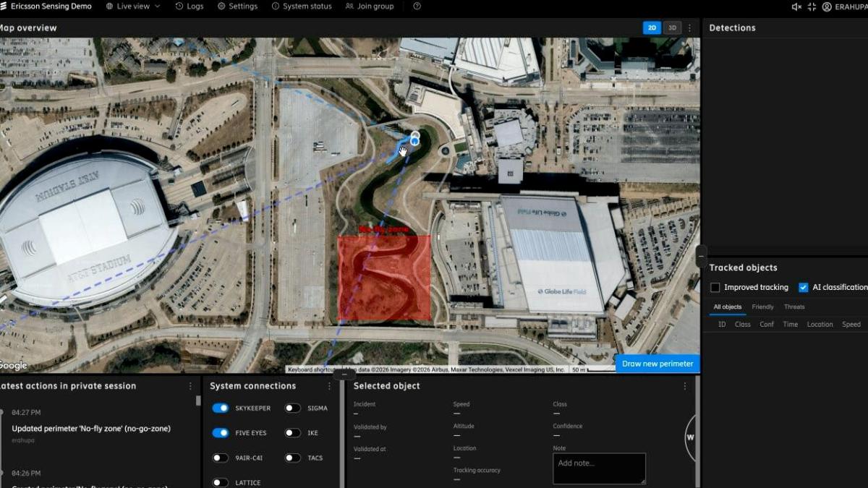
Task: Select the red No-fly zone perimeter
Action: click(x=384, y=278)
